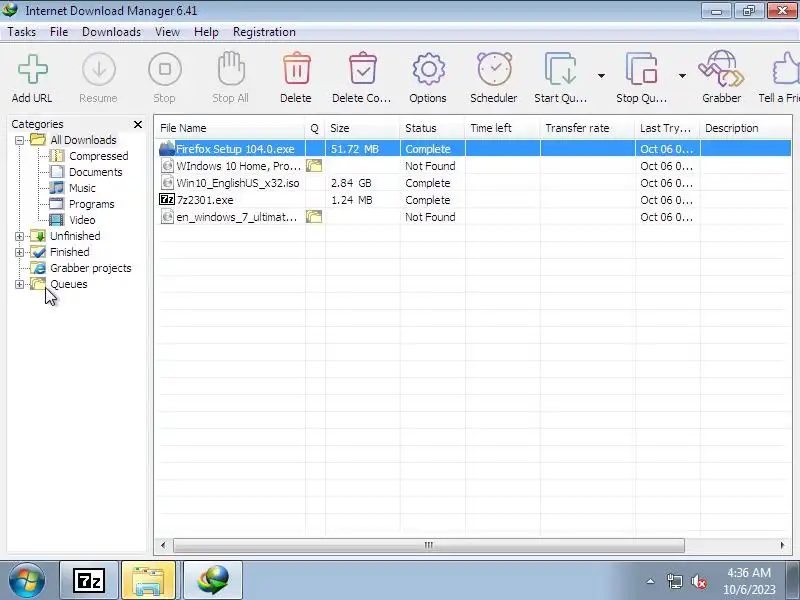Click scrollbar left arrow
The height and width of the screenshot is (600, 800).
point(163,545)
